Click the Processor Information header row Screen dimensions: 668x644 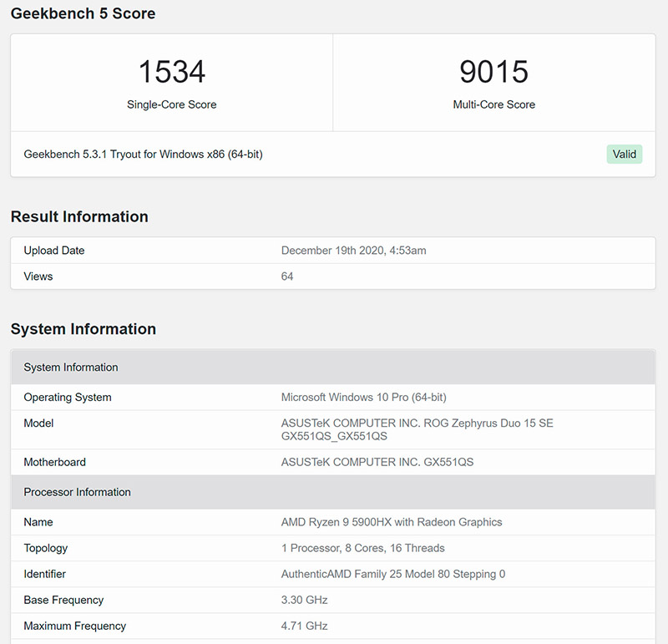[x=333, y=492]
